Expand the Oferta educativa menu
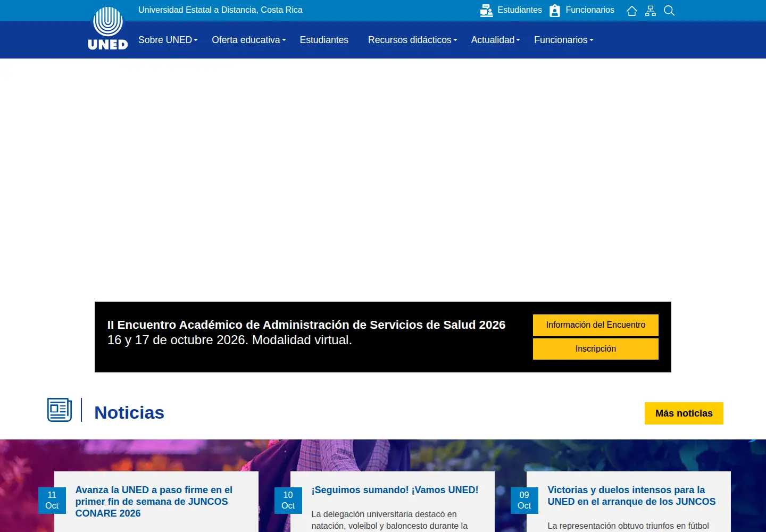The image size is (766, 532). 249,40
